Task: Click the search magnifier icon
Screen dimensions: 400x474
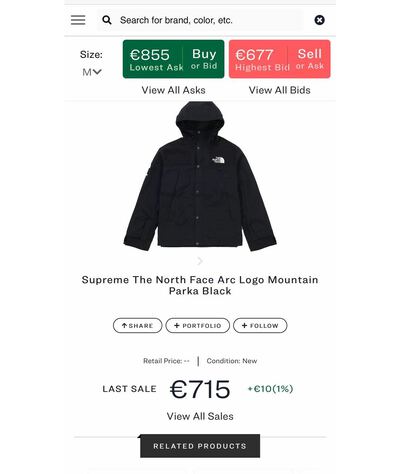Action: point(107,20)
